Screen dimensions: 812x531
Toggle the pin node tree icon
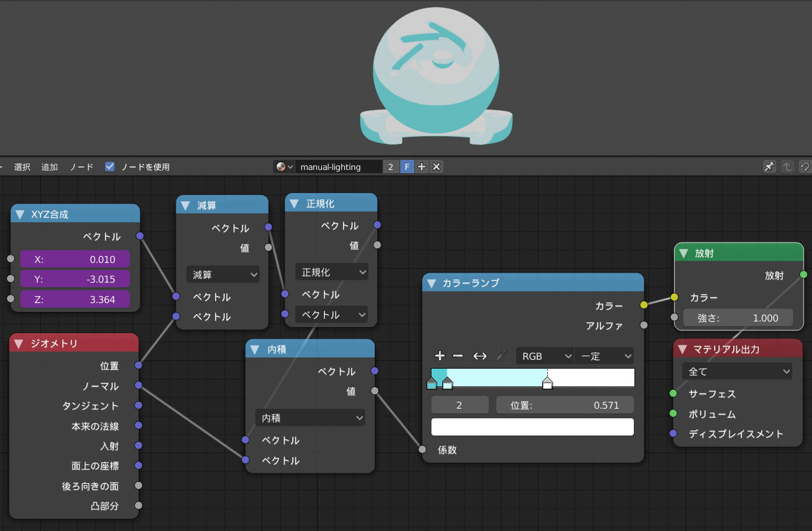point(769,167)
